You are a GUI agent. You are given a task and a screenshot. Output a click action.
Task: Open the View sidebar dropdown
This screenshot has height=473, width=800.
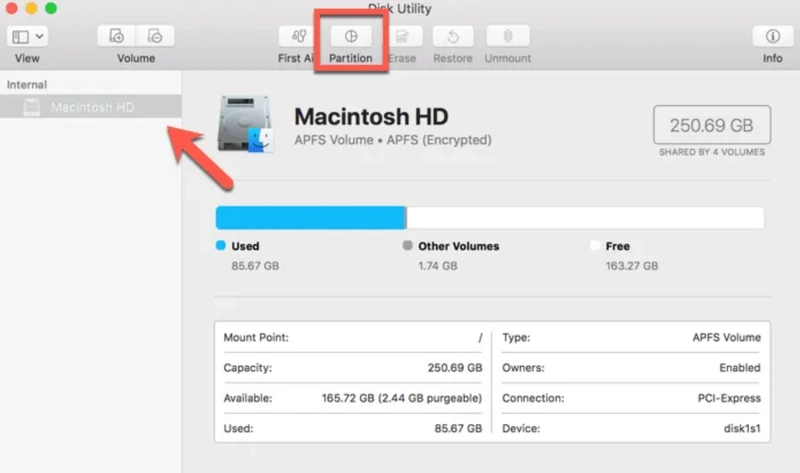click(27, 36)
